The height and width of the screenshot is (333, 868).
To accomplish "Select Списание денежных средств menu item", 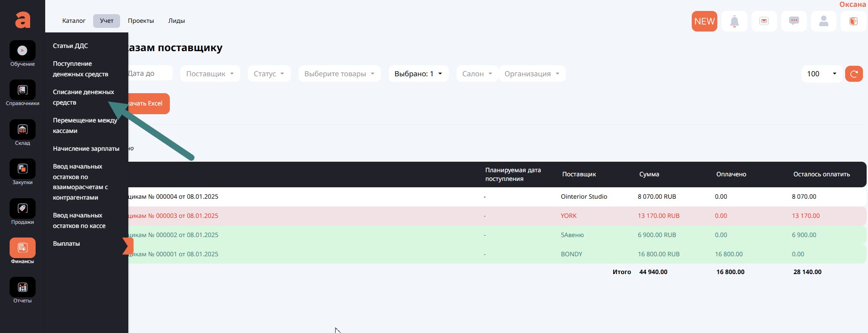I will coord(83,97).
